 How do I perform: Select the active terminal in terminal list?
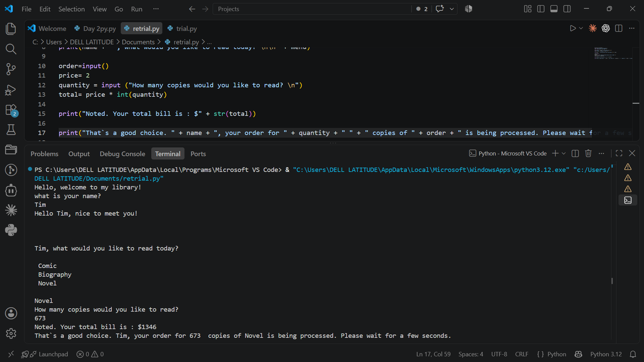628,200
